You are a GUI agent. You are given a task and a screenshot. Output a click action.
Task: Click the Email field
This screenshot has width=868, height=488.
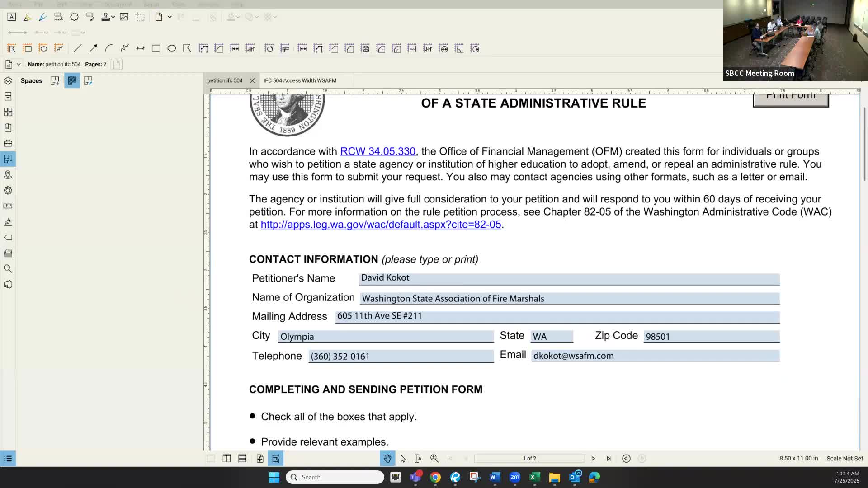point(656,356)
